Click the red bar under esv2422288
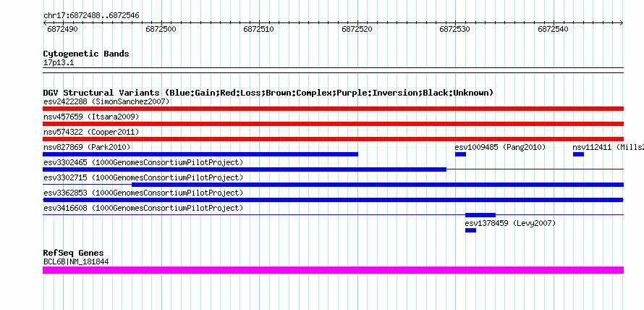The image size is (644, 310). click(333, 109)
